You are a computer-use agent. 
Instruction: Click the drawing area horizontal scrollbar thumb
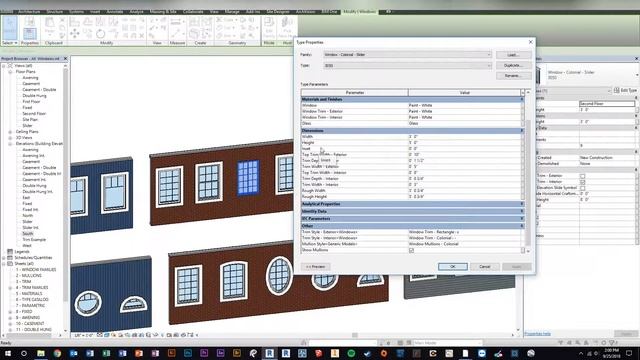[x=355, y=335]
